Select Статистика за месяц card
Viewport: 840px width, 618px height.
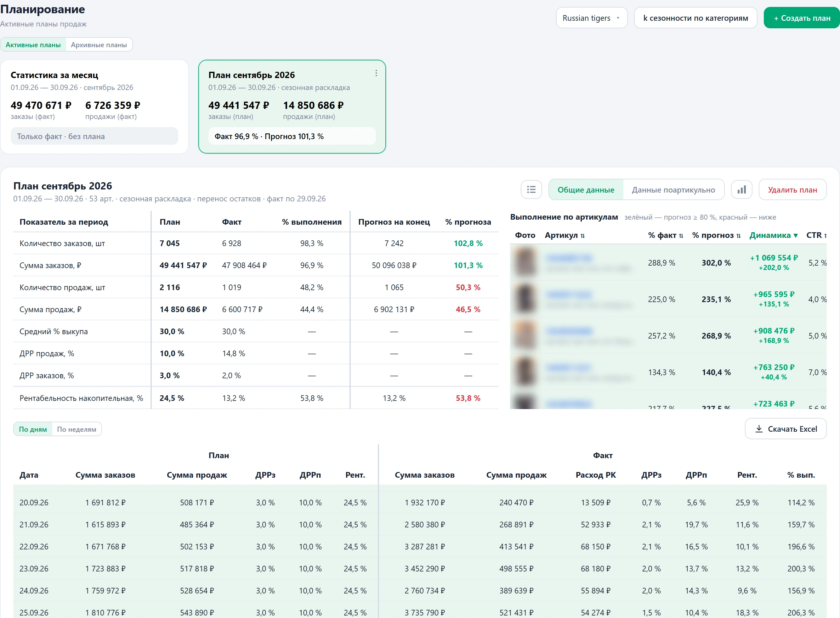[94, 107]
